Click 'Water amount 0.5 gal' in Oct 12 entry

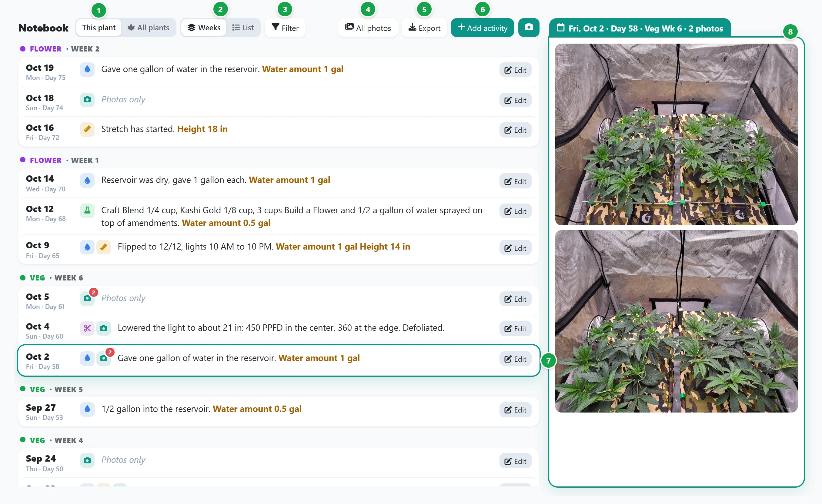[x=226, y=223]
